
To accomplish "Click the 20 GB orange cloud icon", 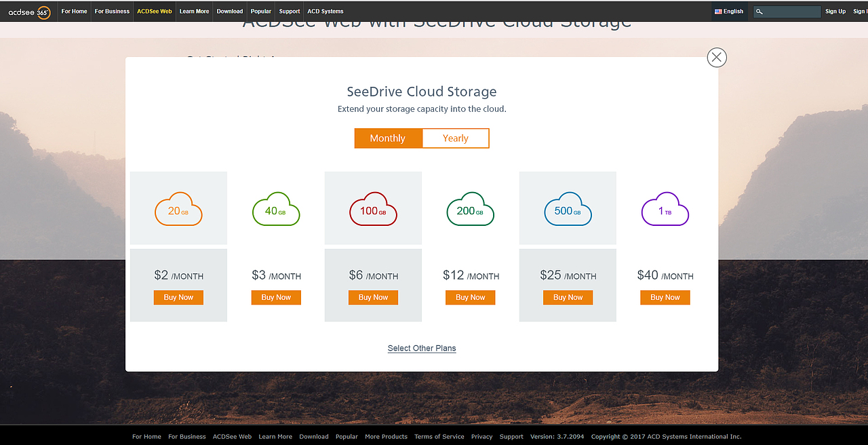I will pos(178,210).
